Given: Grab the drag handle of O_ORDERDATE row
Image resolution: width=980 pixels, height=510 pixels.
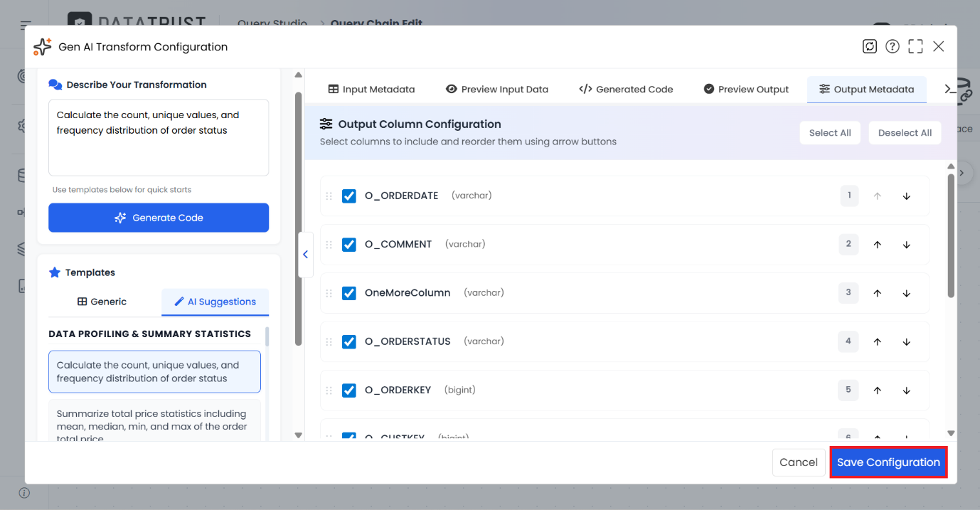Looking at the screenshot, I should point(329,196).
